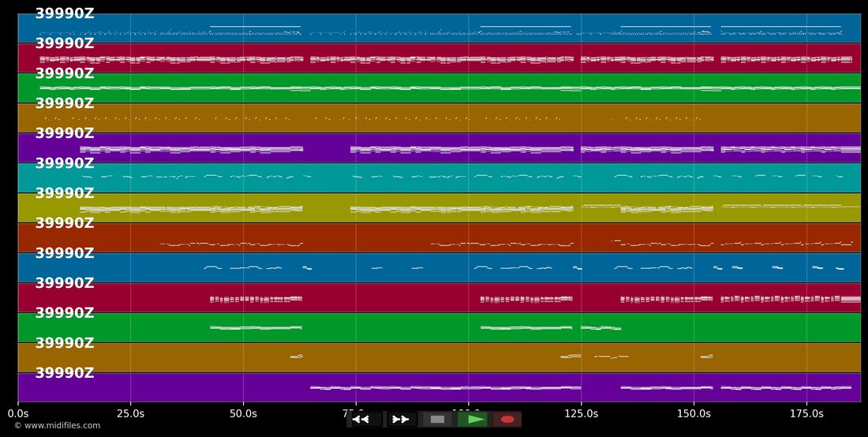This screenshot has width=868, height=437.
Task: Start recording with the red record button
Action: [x=507, y=420]
